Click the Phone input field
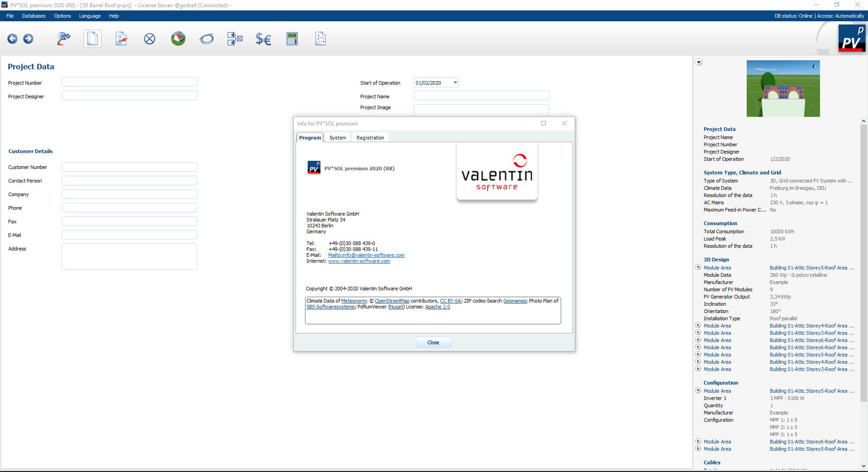Viewport: 868px width, 472px height. tap(129, 208)
